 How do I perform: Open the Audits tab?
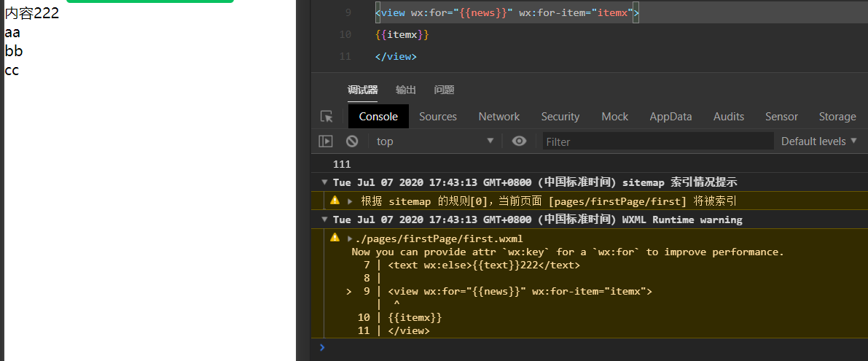pos(729,117)
